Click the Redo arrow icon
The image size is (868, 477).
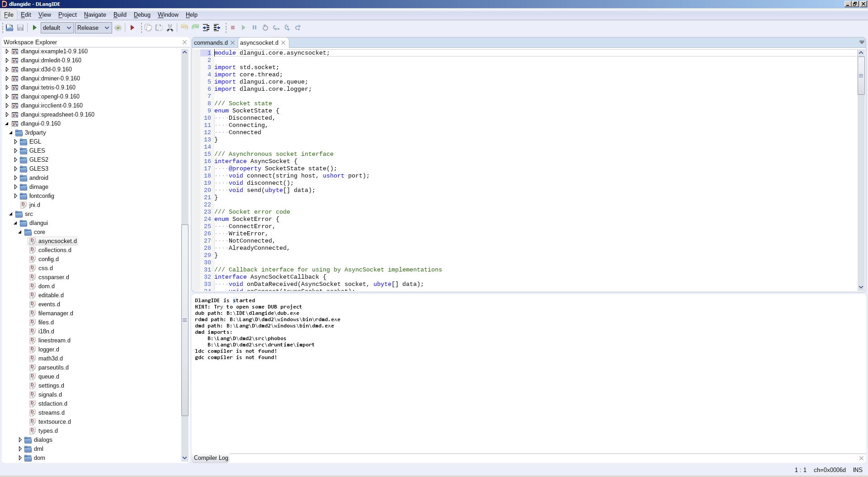pyautogui.click(x=195, y=28)
